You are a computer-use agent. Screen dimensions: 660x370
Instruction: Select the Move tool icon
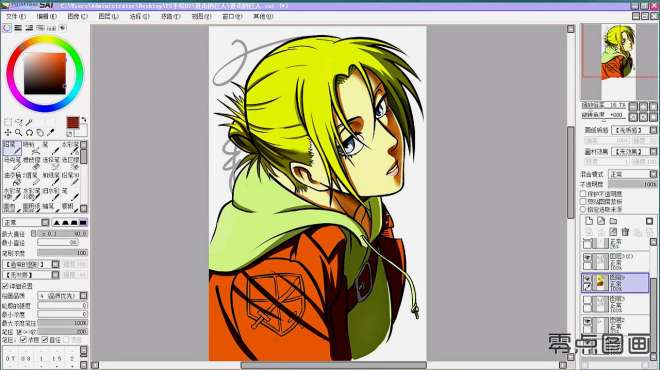coord(8,133)
